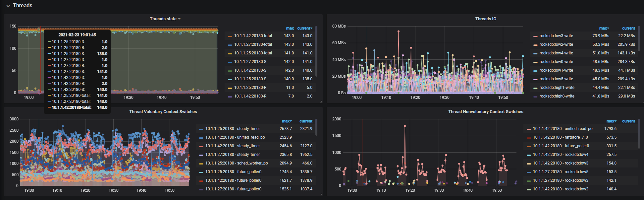Click the 10.1.1.42:20180 - future_poller0 nonvoluntary legend icon
This screenshot has height=200, width=644.
529,146
